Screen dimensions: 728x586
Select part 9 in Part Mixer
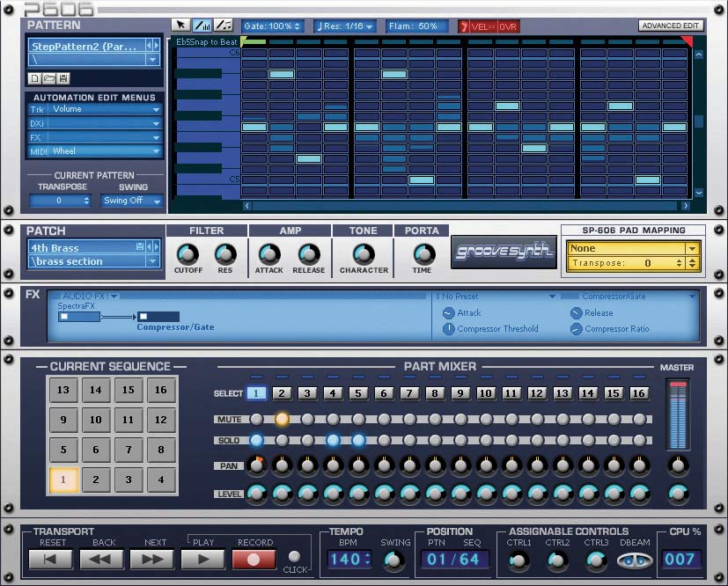(460, 393)
